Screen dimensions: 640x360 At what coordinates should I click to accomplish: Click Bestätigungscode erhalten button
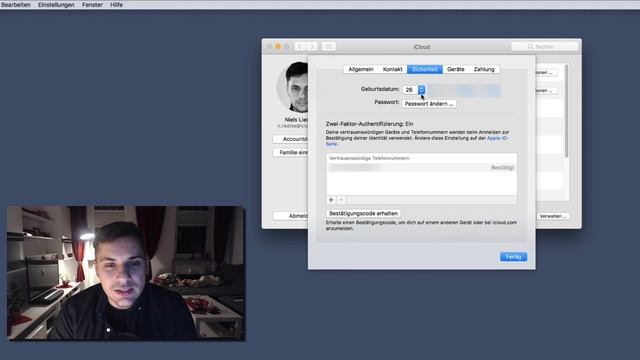coord(363,213)
